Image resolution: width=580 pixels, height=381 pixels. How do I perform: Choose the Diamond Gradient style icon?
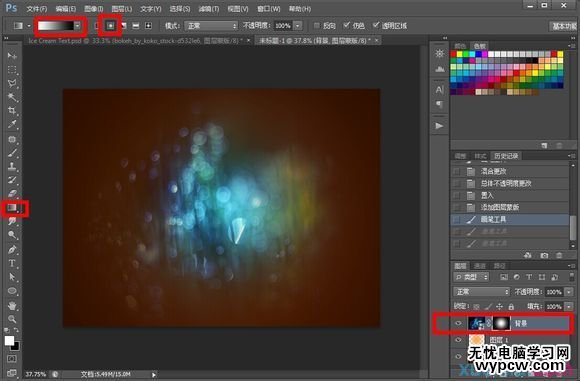148,26
